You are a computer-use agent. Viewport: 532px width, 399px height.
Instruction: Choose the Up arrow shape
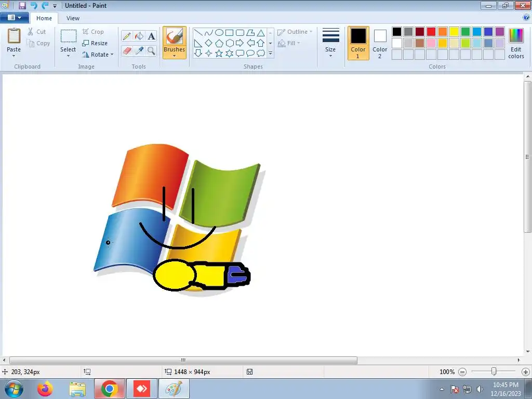click(x=261, y=43)
